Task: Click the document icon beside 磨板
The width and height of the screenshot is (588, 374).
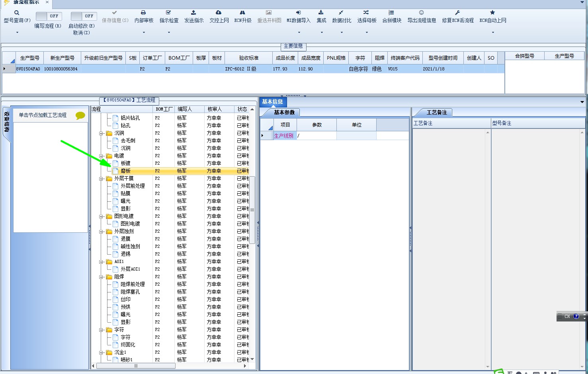Action: click(116, 171)
